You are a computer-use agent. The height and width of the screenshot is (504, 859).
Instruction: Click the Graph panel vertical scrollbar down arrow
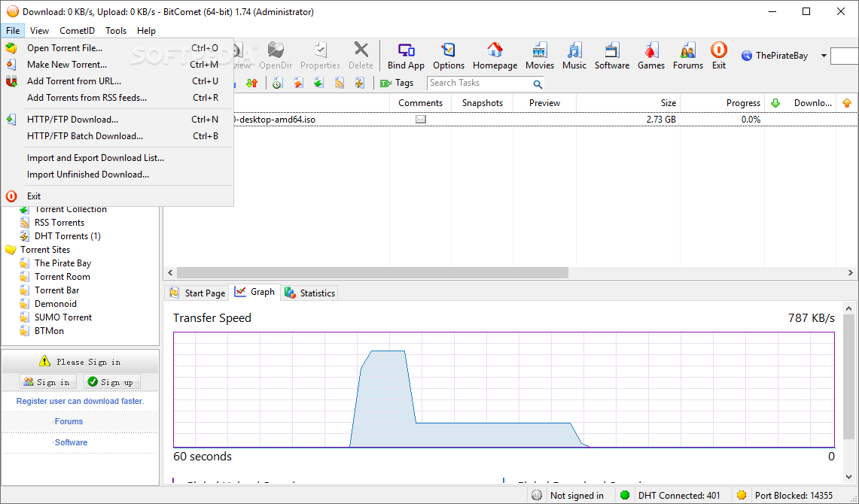click(x=849, y=477)
